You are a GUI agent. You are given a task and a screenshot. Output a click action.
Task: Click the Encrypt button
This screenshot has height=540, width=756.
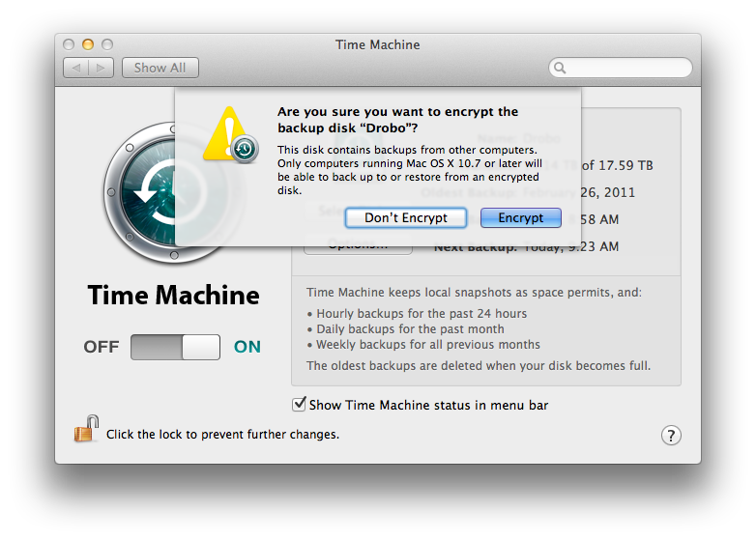(x=521, y=217)
